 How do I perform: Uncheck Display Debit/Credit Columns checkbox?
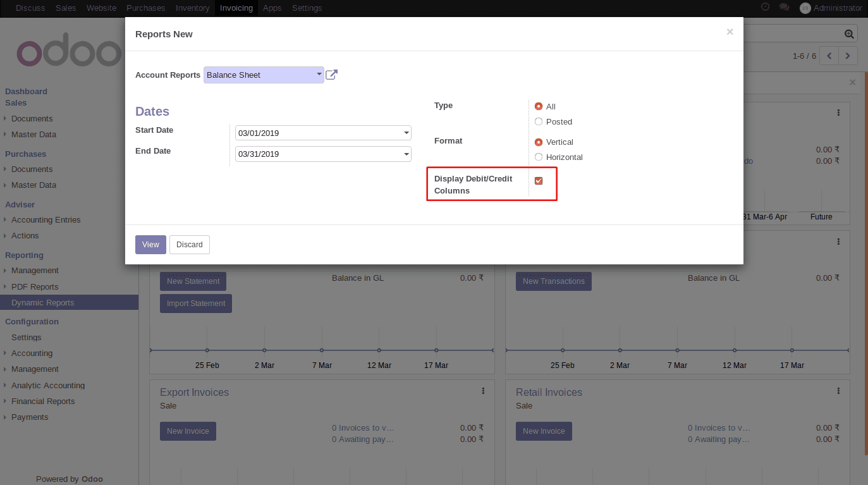(539, 181)
